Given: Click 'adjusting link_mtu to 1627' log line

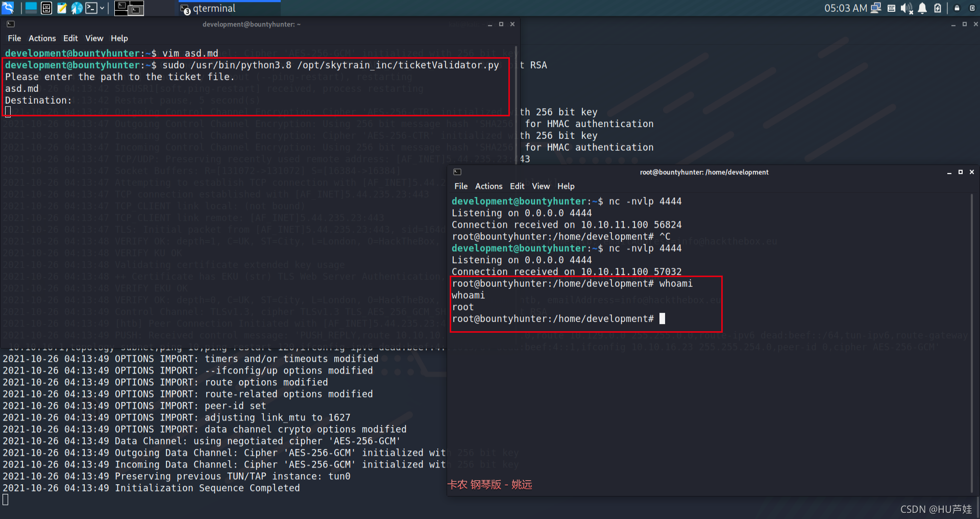Looking at the screenshot, I should (177, 417).
